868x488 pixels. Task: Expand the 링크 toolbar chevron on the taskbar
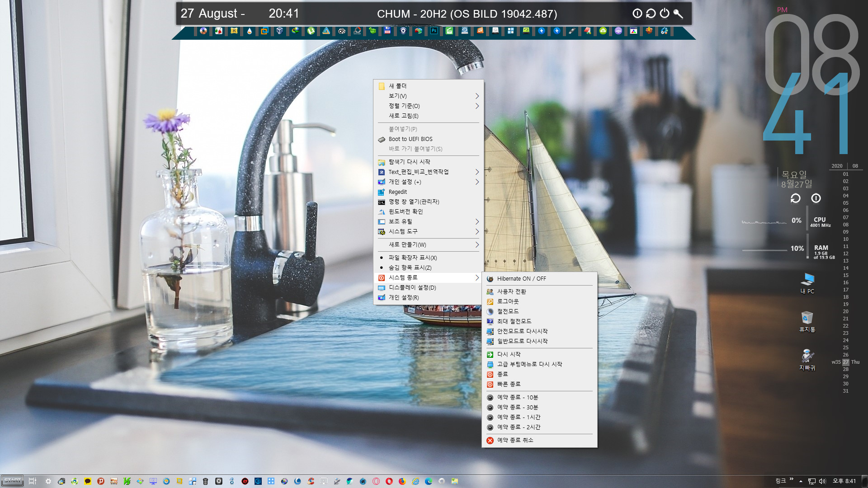click(791, 479)
